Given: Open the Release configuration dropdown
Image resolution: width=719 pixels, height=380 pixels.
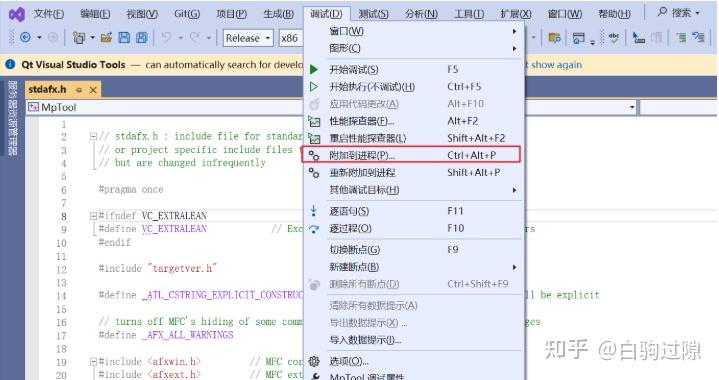Looking at the screenshot, I should point(248,38).
